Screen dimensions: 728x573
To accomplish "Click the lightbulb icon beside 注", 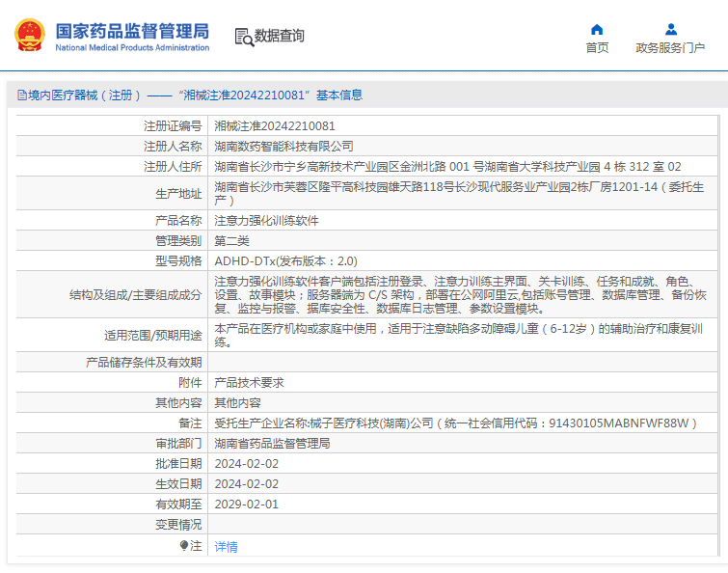I will [184, 545].
